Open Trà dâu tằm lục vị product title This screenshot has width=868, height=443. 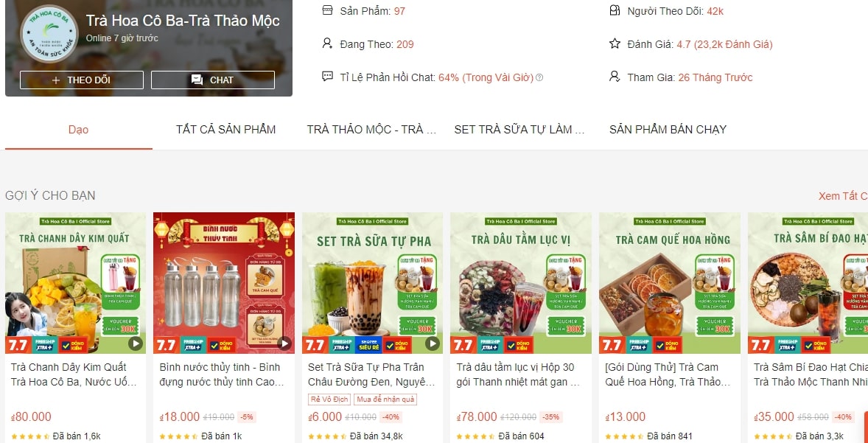518,374
